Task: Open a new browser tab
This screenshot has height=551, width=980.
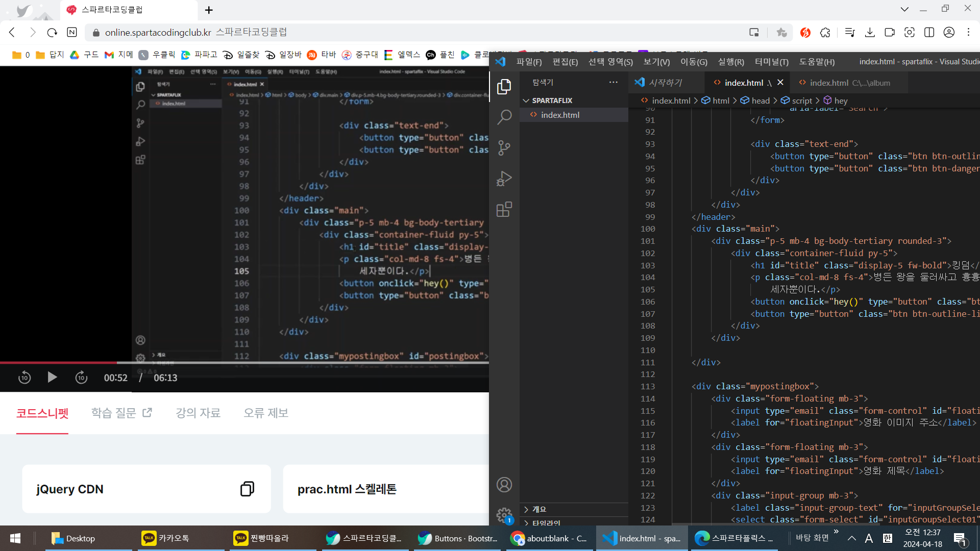Action: [209, 10]
